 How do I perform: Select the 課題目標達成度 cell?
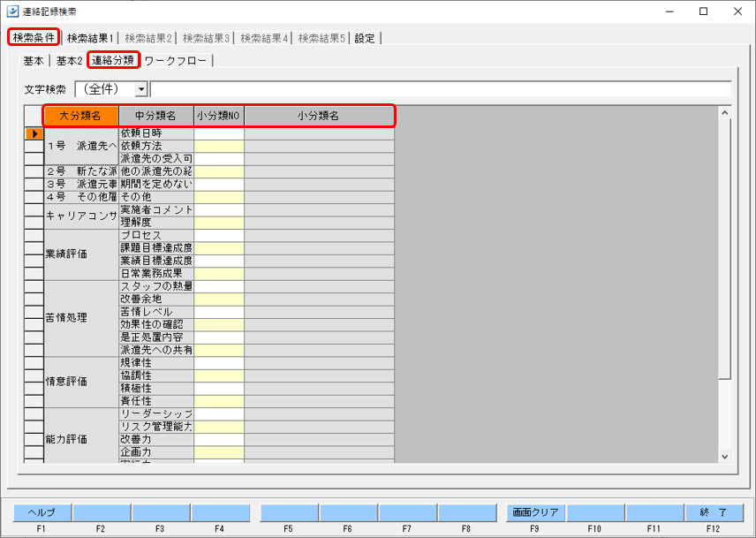[156, 248]
